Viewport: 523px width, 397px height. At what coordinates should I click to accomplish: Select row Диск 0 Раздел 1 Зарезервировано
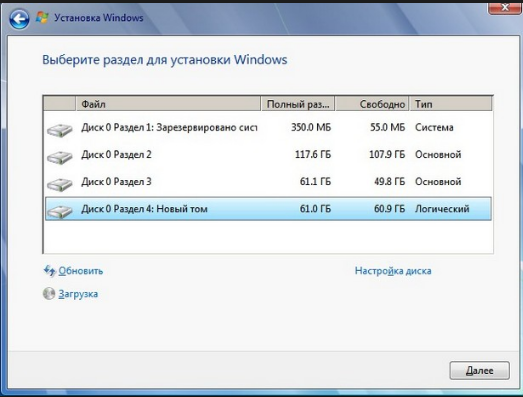point(268,127)
